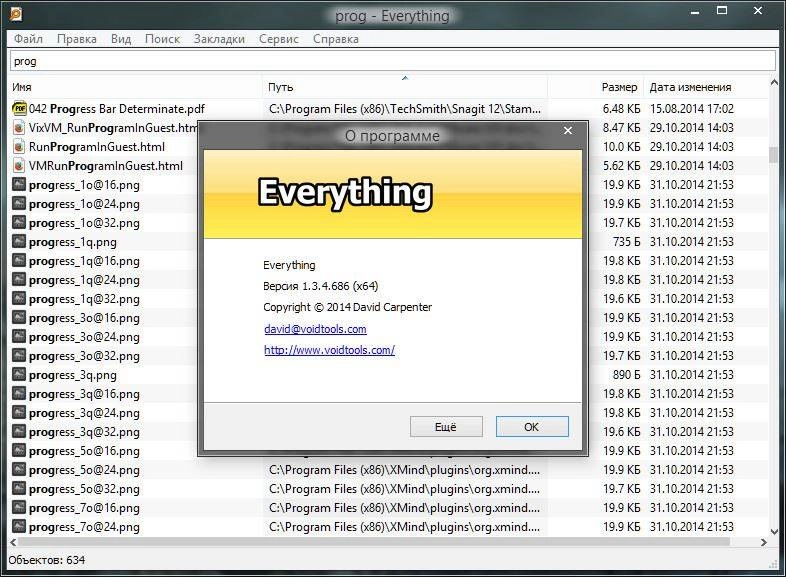Open the Справка menu

click(x=335, y=39)
